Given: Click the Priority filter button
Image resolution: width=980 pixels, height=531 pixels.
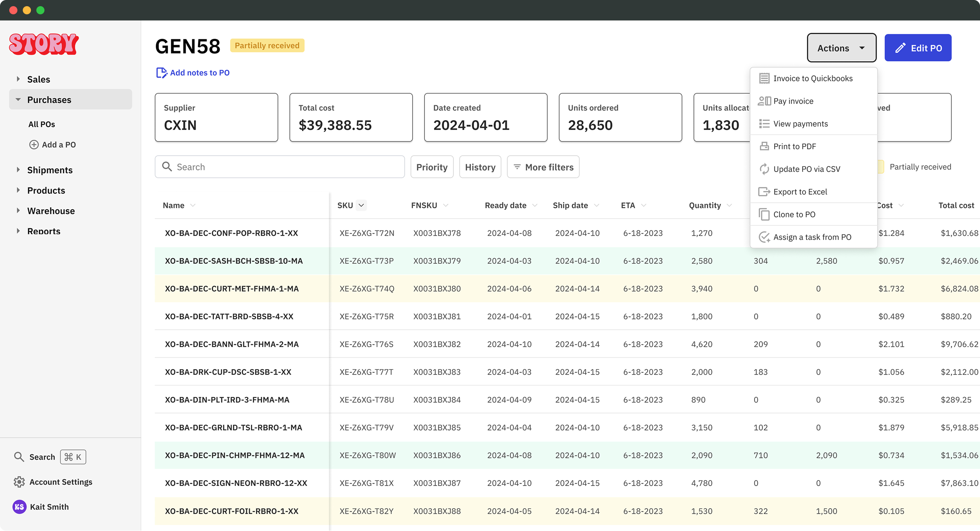Looking at the screenshot, I should tap(432, 167).
